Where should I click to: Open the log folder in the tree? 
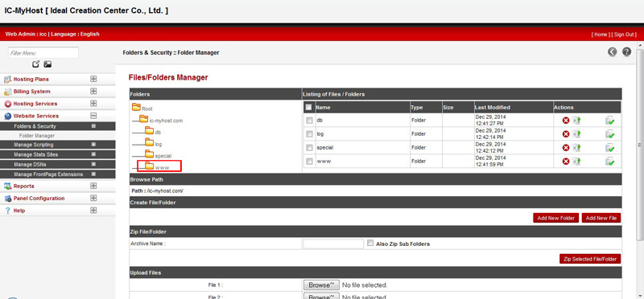pos(154,144)
